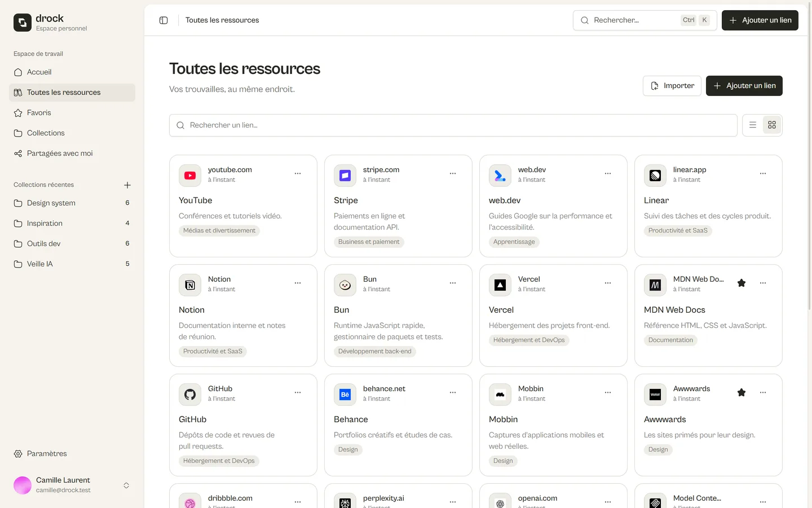
Task: Click the MDN Web Docs favicon icon
Action: pyautogui.click(x=655, y=285)
